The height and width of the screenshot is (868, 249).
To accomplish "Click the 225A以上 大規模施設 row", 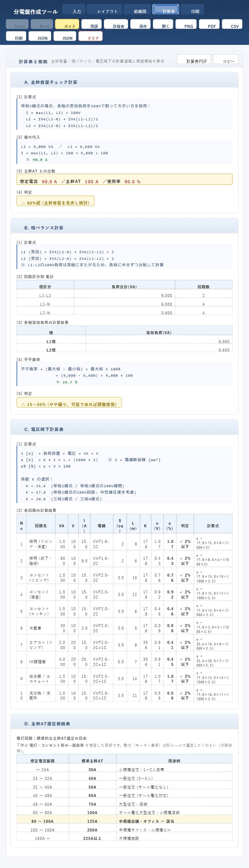I will 124,837.
